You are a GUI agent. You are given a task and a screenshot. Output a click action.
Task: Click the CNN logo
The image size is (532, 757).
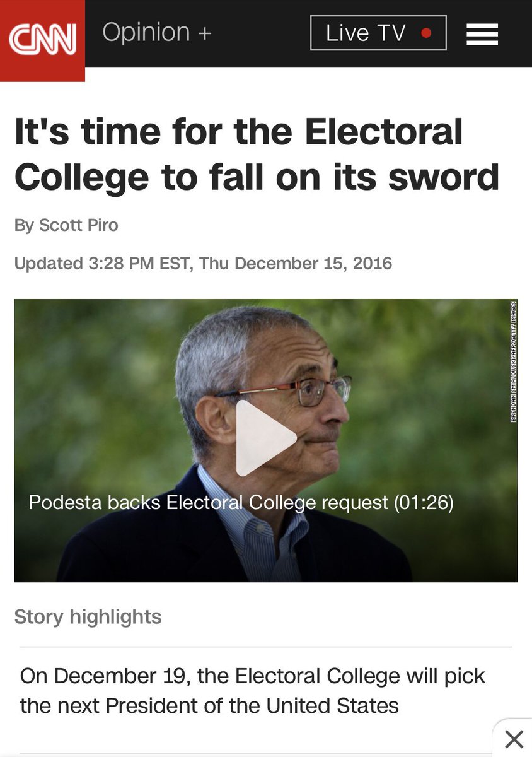(42, 40)
